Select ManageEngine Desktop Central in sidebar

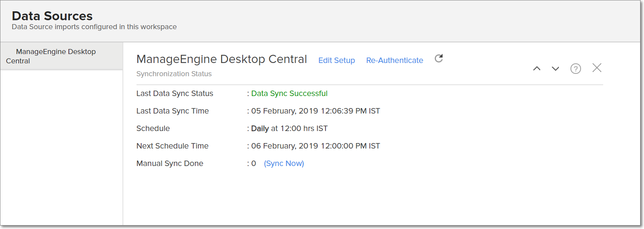[x=61, y=56]
